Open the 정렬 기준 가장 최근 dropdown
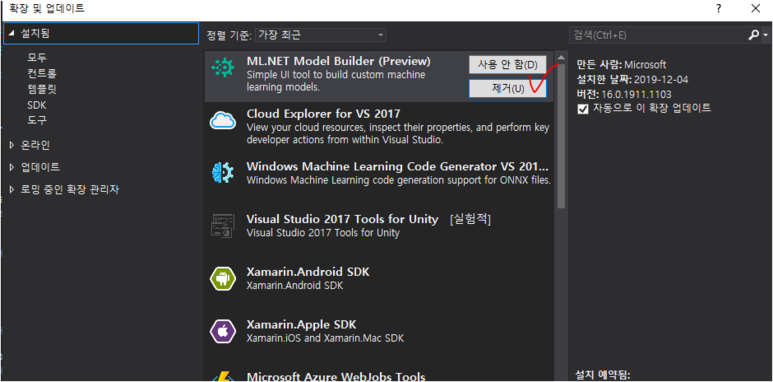This screenshot has height=382, width=773. click(x=320, y=35)
